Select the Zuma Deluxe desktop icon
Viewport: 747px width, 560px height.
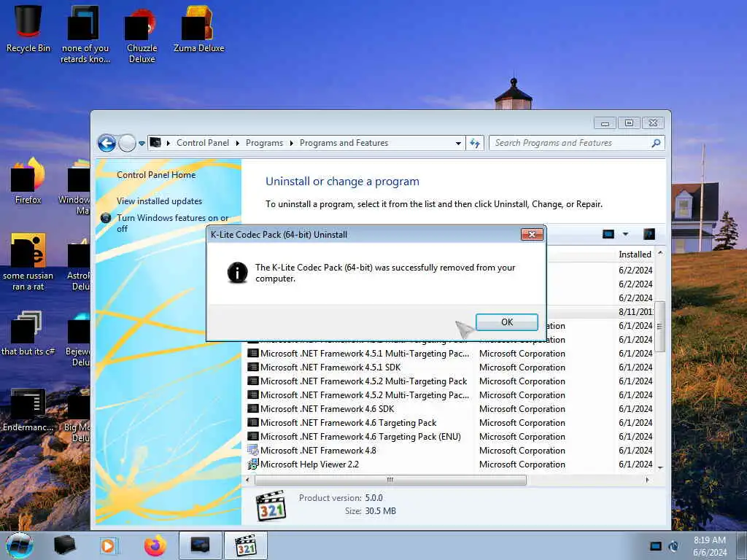click(198, 29)
